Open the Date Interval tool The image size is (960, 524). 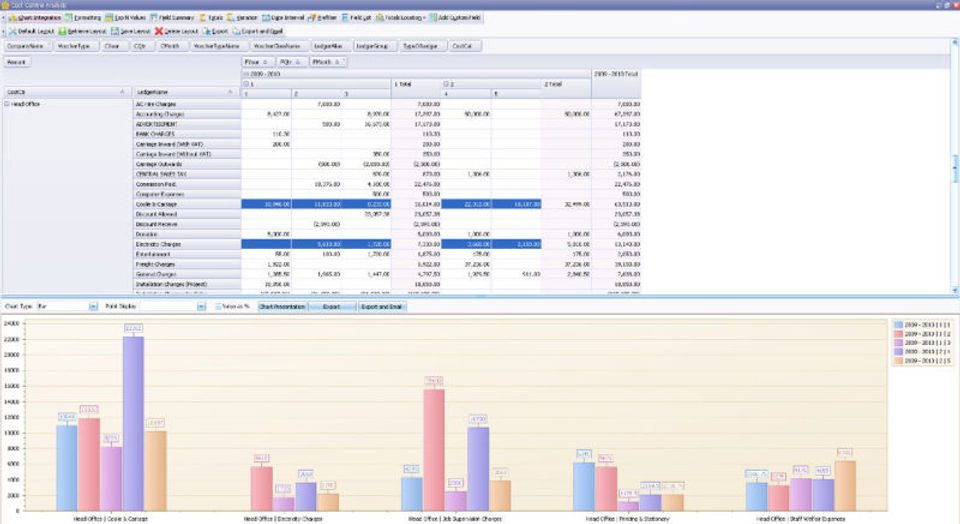pyautogui.click(x=283, y=18)
